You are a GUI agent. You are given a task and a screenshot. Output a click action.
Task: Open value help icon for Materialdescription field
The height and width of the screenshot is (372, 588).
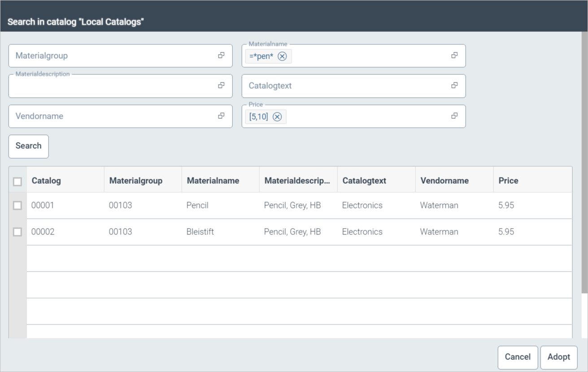point(221,86)
